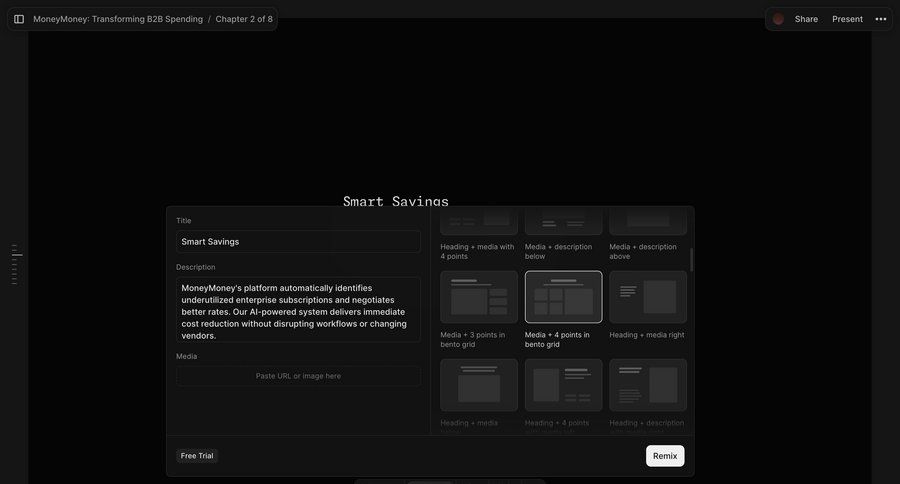Click Chapter 2 of 8 breadcrumb
Screen dimensions: 900x484
[x=244, y=19]
